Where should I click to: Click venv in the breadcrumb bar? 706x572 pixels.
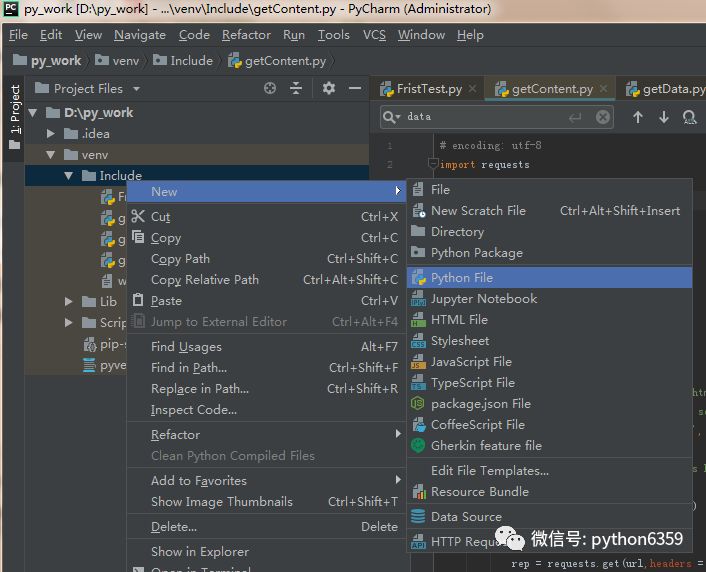tap(117, 60)
